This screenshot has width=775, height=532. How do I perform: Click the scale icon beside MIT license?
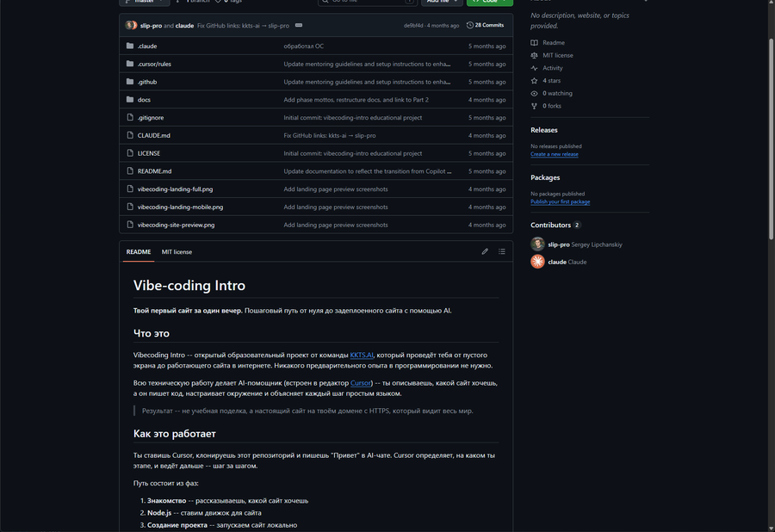click(x=534, y=55)
